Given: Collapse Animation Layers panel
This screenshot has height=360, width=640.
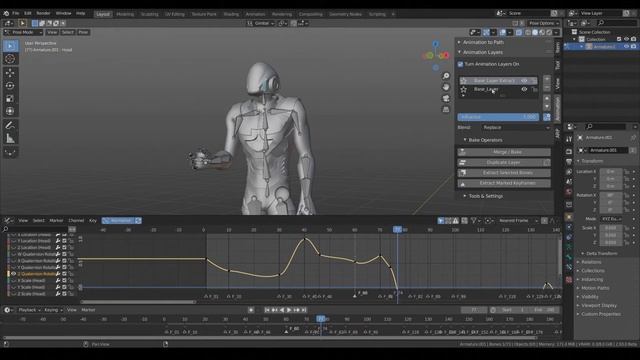Looking at the screenshot, I should (483, 52).
